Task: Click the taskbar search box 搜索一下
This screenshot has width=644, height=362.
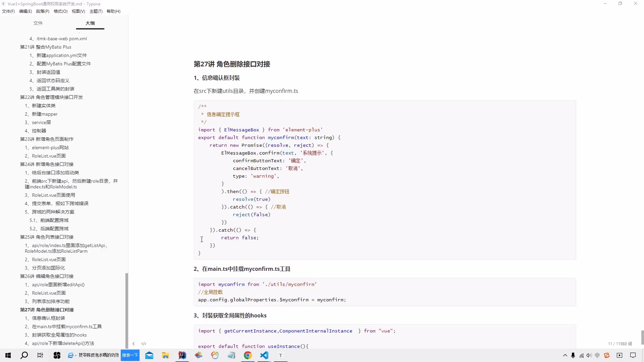Action: coord(130,355)
